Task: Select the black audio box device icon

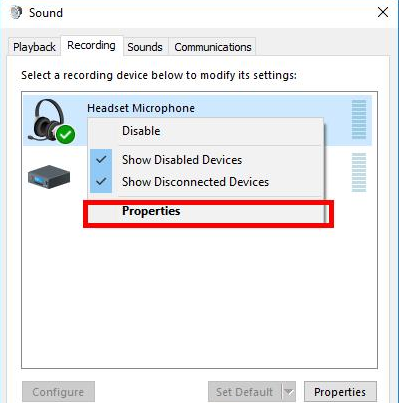Action: point(49,176)
